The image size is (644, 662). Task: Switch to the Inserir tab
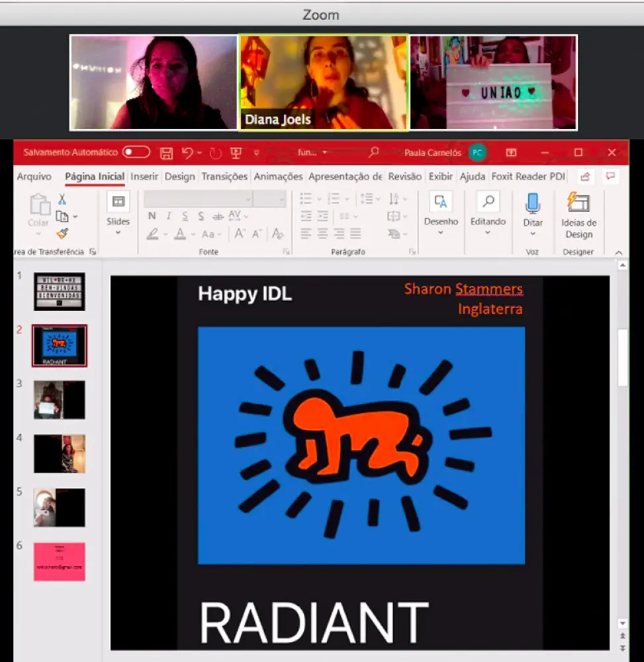(x=144, y=177)
